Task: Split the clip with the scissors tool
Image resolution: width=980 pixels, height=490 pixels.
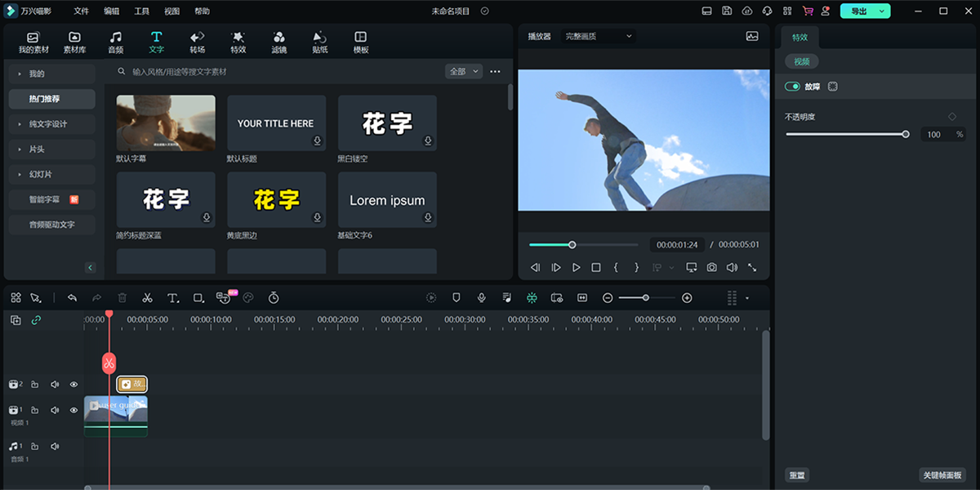Action: [x=147, y=297]
